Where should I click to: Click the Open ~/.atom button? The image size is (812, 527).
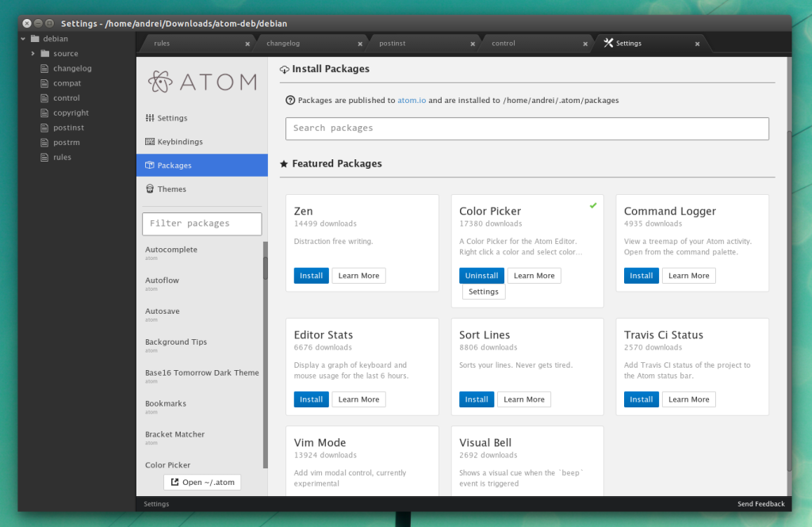pyautogui.click(x=202, y=482)
